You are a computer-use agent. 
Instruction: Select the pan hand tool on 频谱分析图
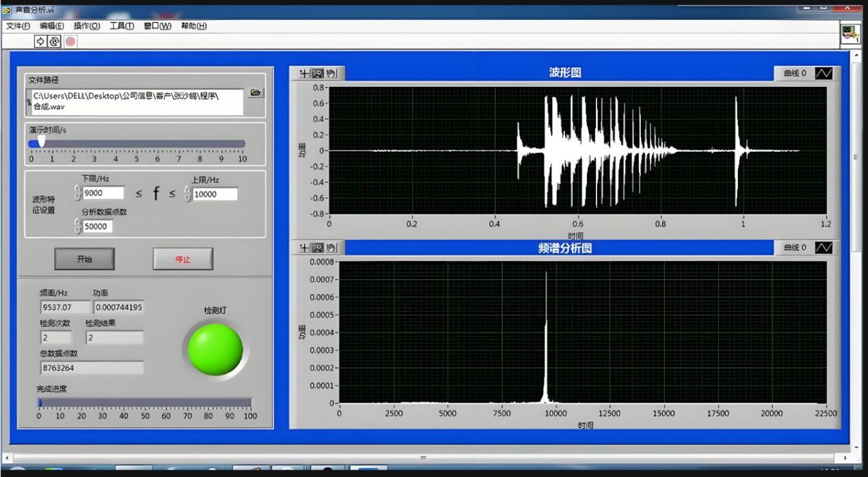point(332,248)
